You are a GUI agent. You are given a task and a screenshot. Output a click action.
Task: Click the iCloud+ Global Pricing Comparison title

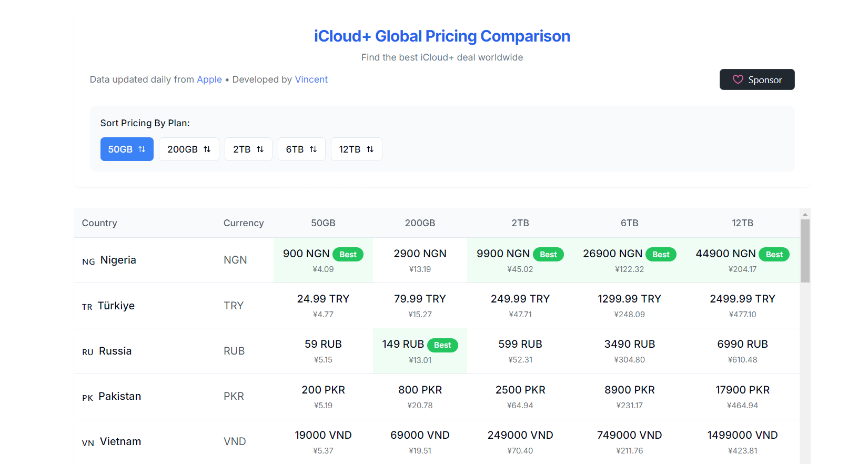pos(442,36)
